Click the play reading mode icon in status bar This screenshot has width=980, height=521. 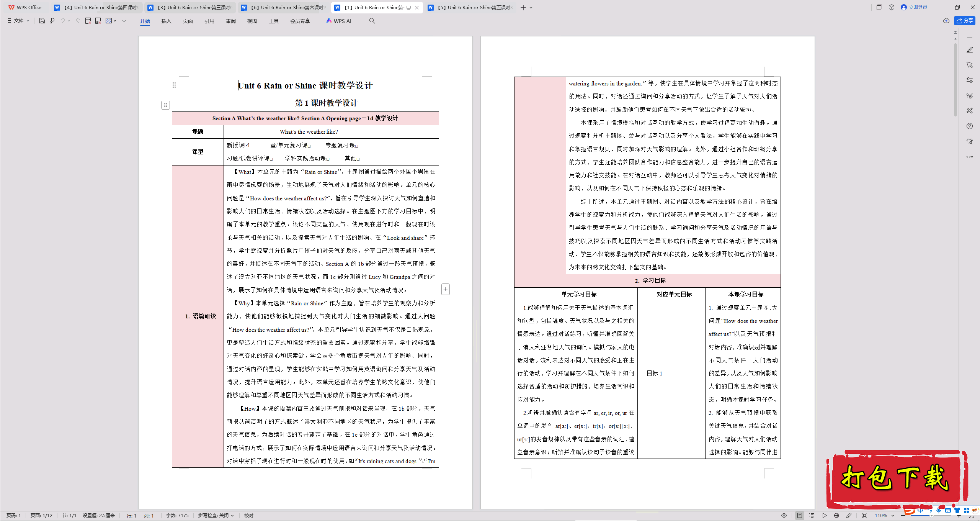[824, 516]
